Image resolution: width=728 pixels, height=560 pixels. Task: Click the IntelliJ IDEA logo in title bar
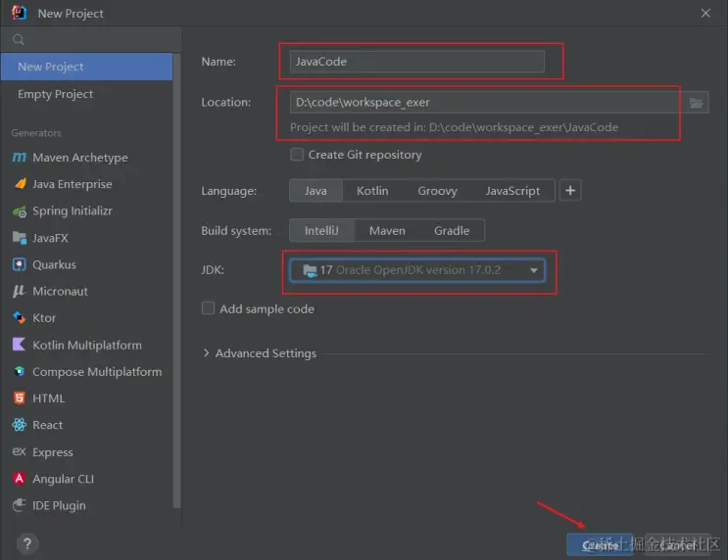(19, 13)
